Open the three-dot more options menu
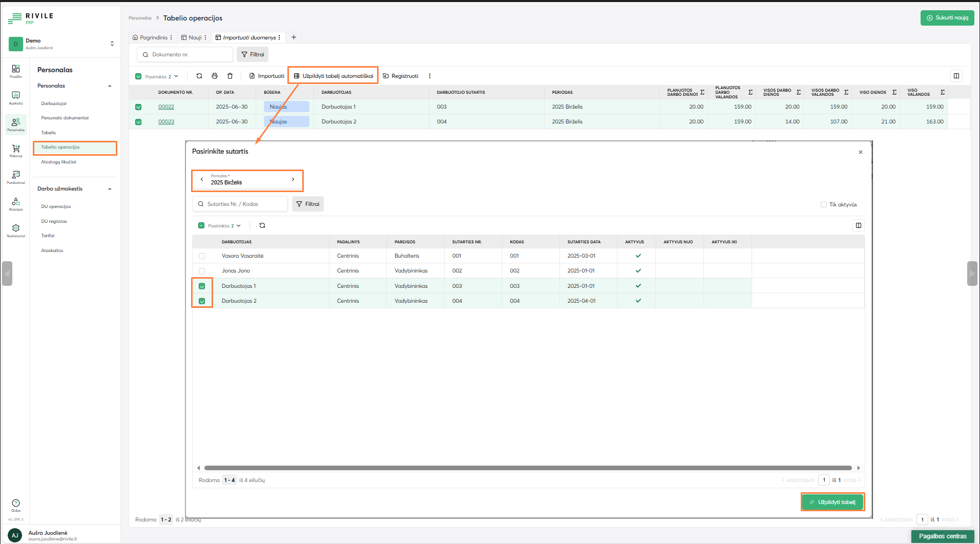The width and height of the screenshot is (980, 544). [x=430, y=76]
